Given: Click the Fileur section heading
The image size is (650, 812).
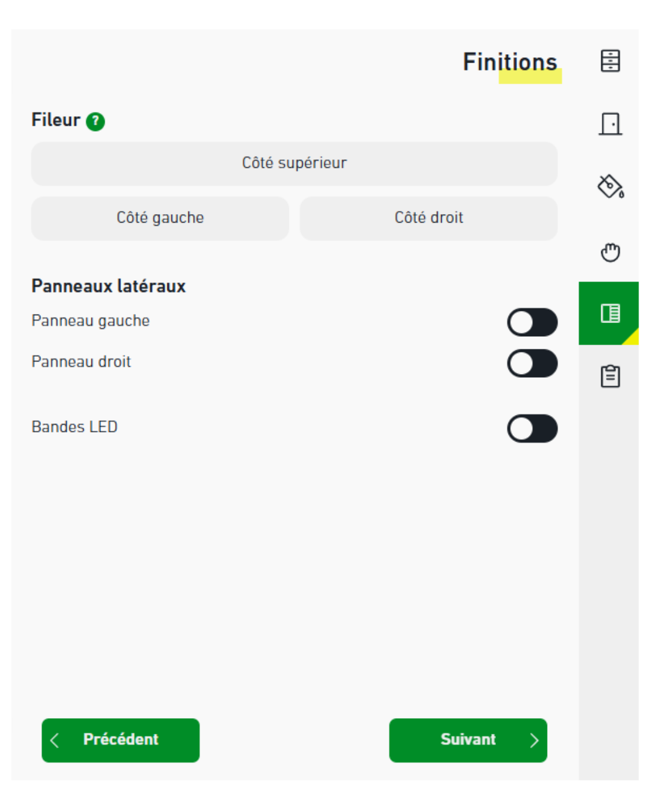Looking at the screenshot, I should pos(55,120).
